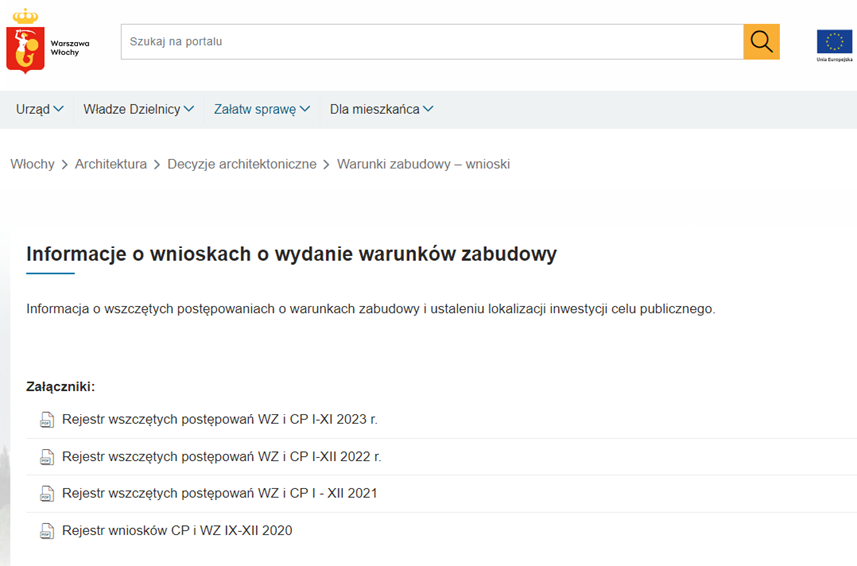The image size is (857, 566).
Task: Click the Szukaj na portalu search field
Action: tap(431, 42)
